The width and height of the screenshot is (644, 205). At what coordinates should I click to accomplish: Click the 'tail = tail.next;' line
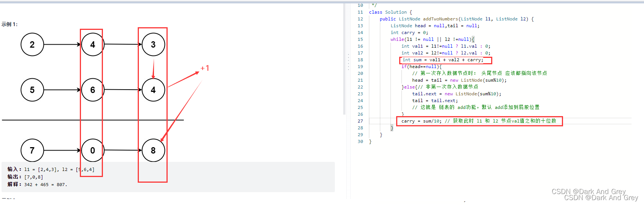(x=435, y=101)
